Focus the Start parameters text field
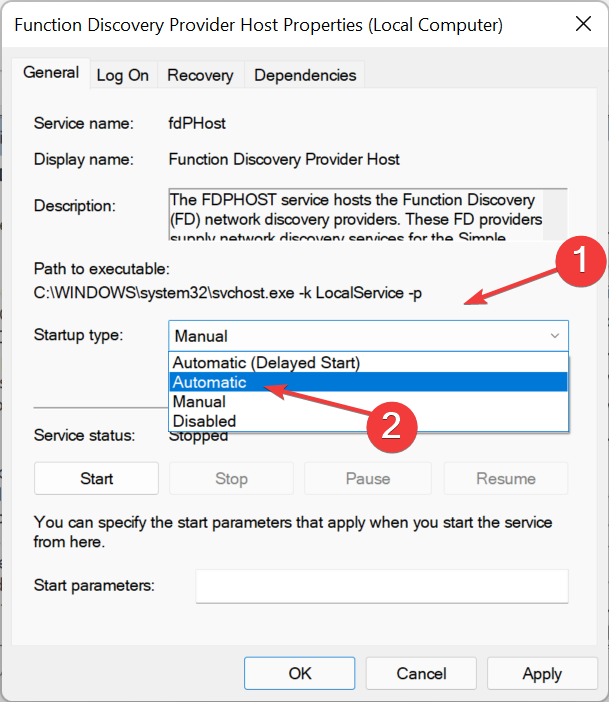The width and height of the screenshot is (609, 702). click(381, 586)
